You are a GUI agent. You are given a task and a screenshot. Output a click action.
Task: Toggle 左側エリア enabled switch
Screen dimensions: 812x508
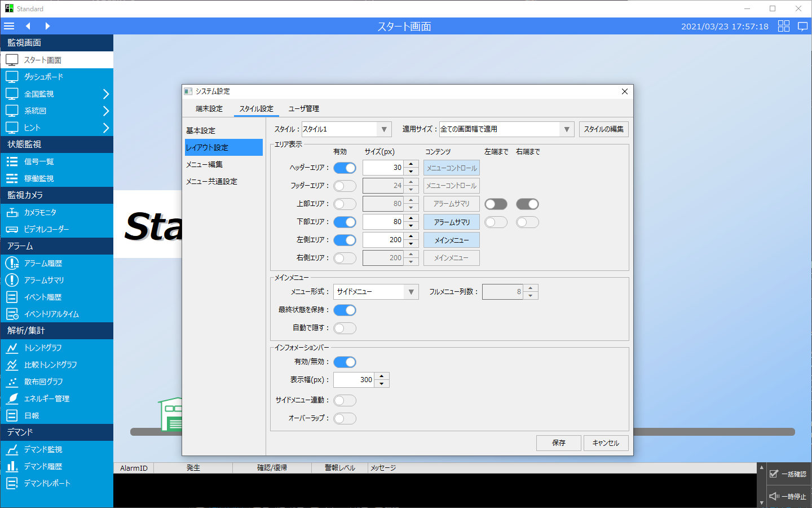click(345, 240)
